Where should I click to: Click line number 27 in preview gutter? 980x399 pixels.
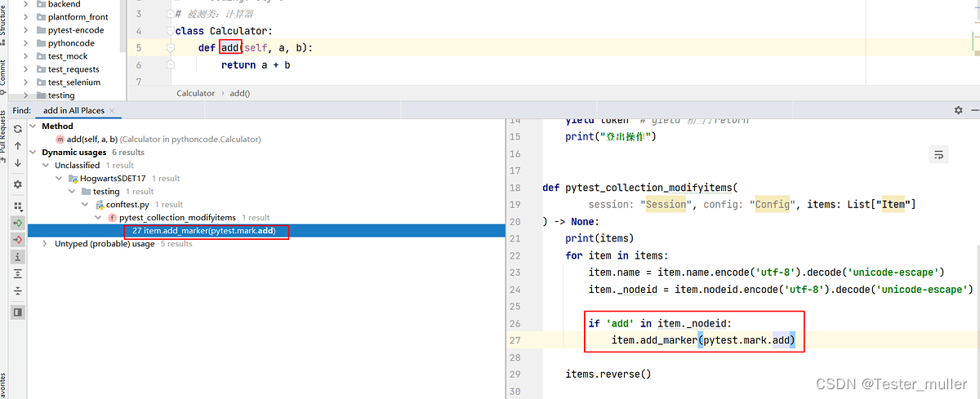[514, 340]
